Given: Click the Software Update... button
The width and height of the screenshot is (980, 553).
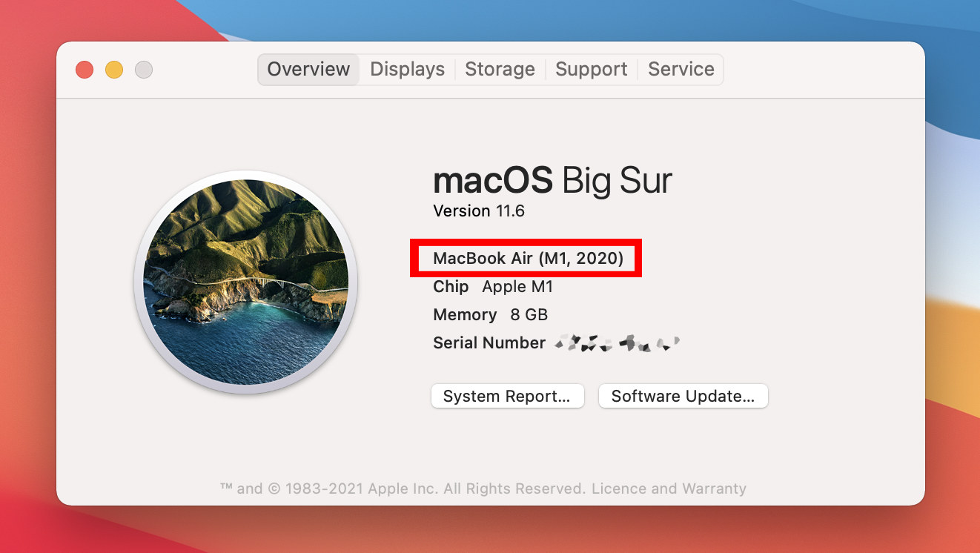Looking at the screenshot, I should 683,396.
